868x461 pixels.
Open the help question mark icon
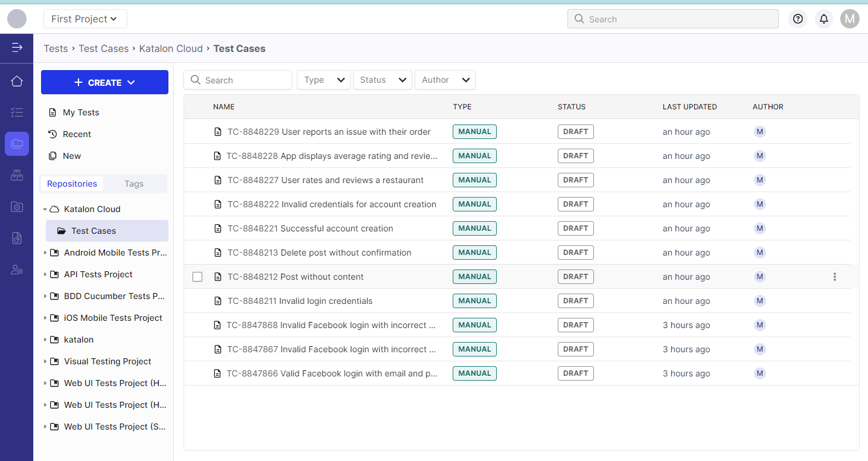click(x=798, y=19)
